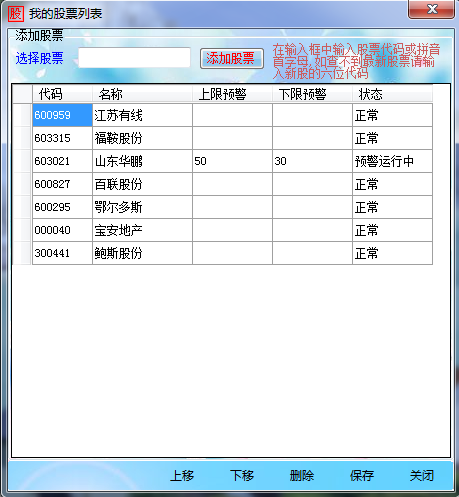
Task: Click 下移 to move stock down
Action: coord(242,475)
